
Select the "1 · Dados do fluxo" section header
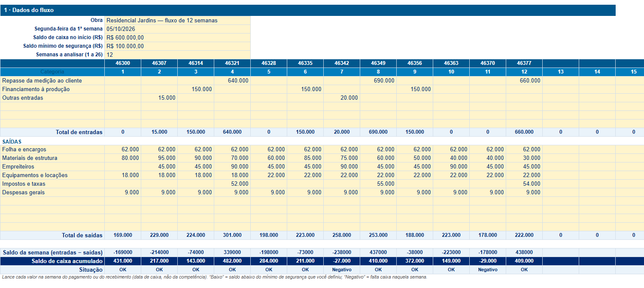pos(308,10)
